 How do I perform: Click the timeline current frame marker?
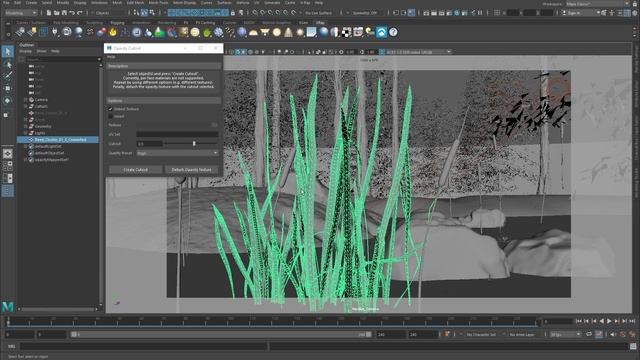(8, 322)
